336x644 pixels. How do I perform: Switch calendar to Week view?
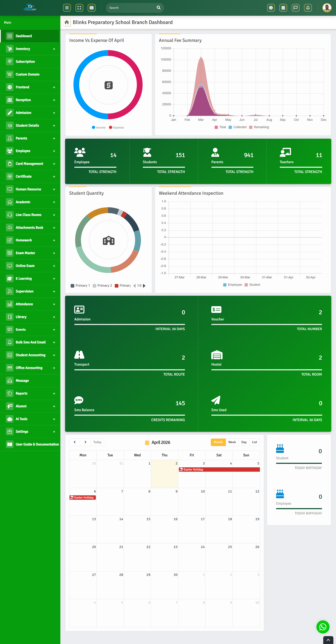(232, 442)
